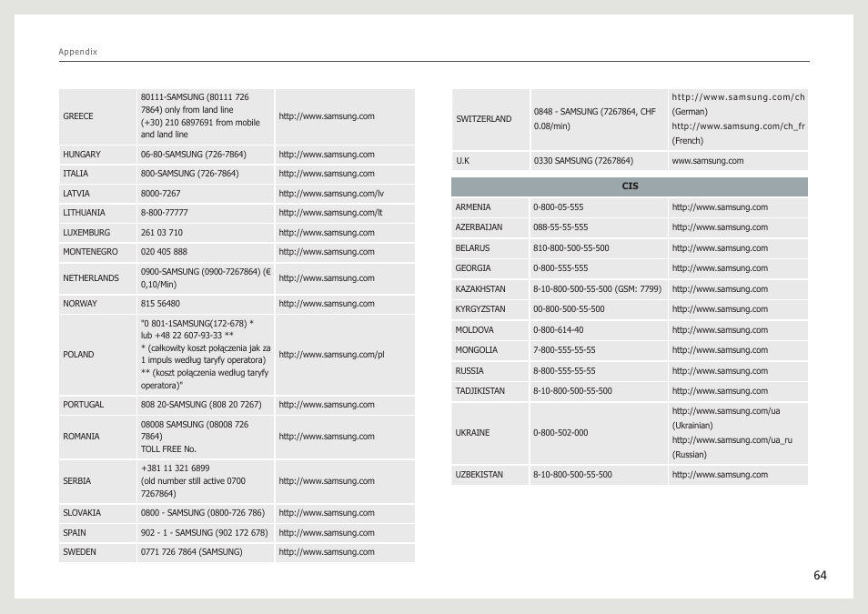
Task: Click Portugal phone 808 20-SAMSUNG
Action: 201,405
